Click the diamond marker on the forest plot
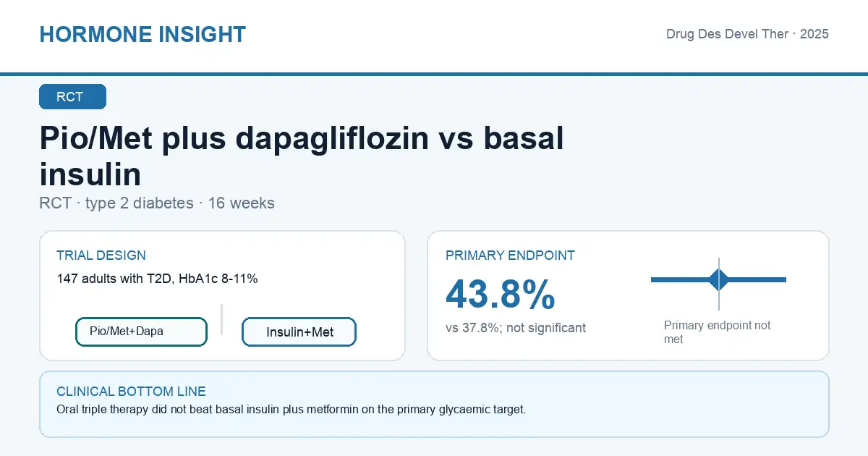The image size is (868, 456). [719, 279]
